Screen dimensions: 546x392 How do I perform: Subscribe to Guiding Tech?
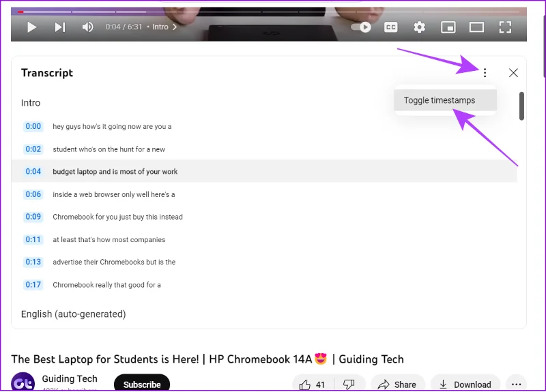point(142,384)
